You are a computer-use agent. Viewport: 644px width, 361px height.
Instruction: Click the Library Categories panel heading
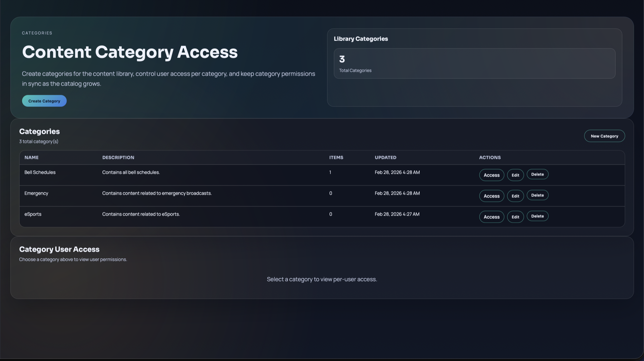[361, 39]
